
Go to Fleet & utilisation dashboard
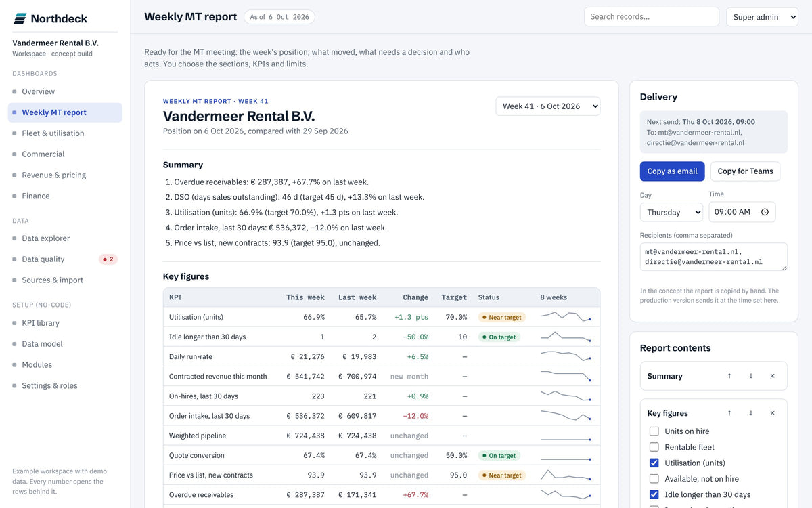[x=65, y=133]
